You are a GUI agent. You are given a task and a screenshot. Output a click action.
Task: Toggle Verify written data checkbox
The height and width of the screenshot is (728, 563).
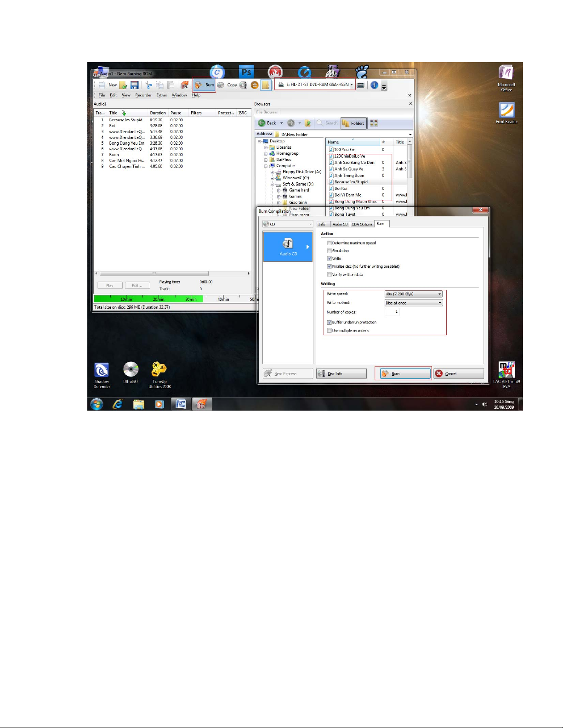330,275
